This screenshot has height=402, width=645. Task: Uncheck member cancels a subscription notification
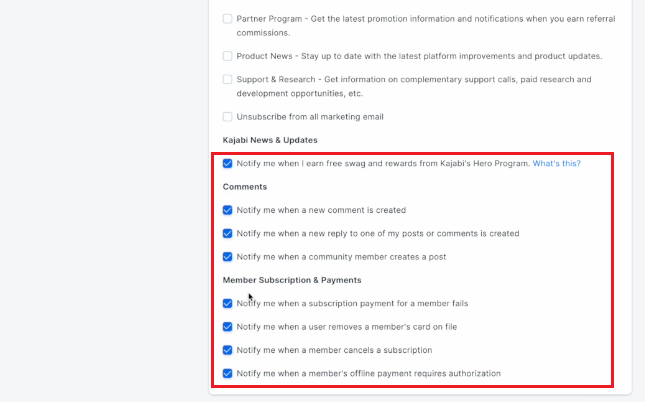(x=227, y=350)
